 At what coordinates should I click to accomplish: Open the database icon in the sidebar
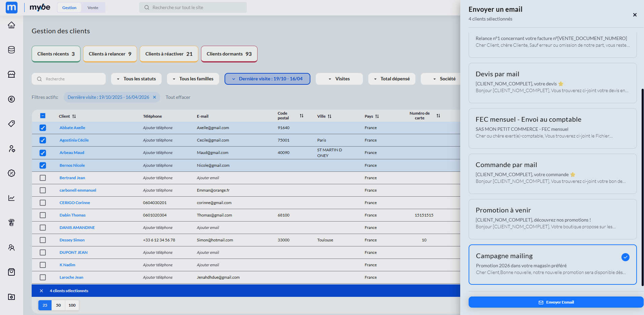[11, 50]
